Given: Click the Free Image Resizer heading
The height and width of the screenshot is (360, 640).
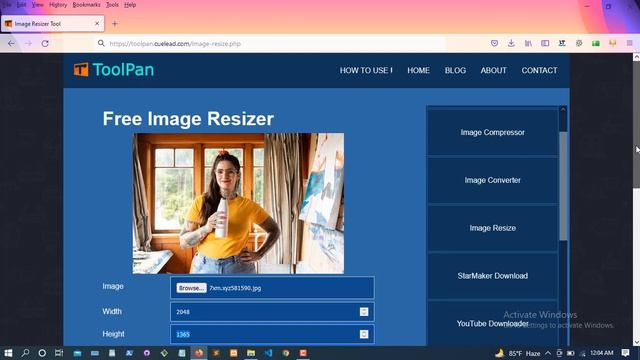Looking at the screenshot, I should click(x=188, y=119).
